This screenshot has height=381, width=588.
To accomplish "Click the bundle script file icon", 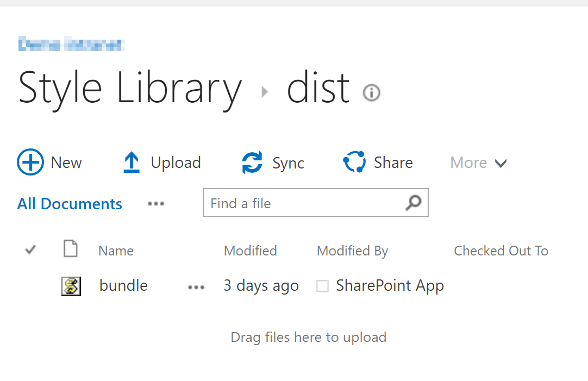I will coord(71,286).
